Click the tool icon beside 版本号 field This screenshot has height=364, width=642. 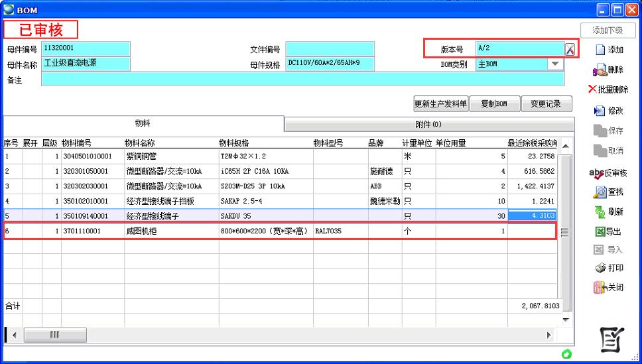570,49
